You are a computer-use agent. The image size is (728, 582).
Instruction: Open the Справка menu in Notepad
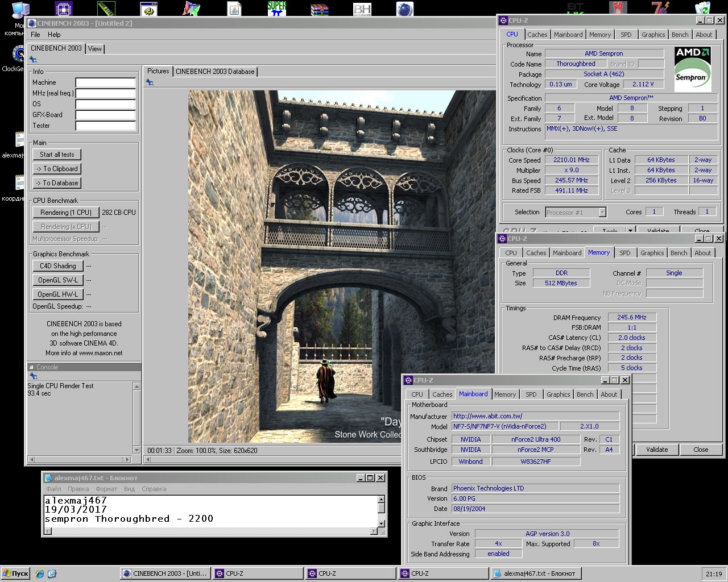point(154,489)
